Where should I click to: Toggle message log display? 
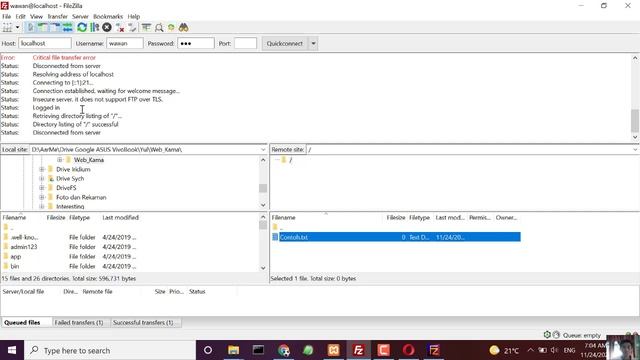30,27
